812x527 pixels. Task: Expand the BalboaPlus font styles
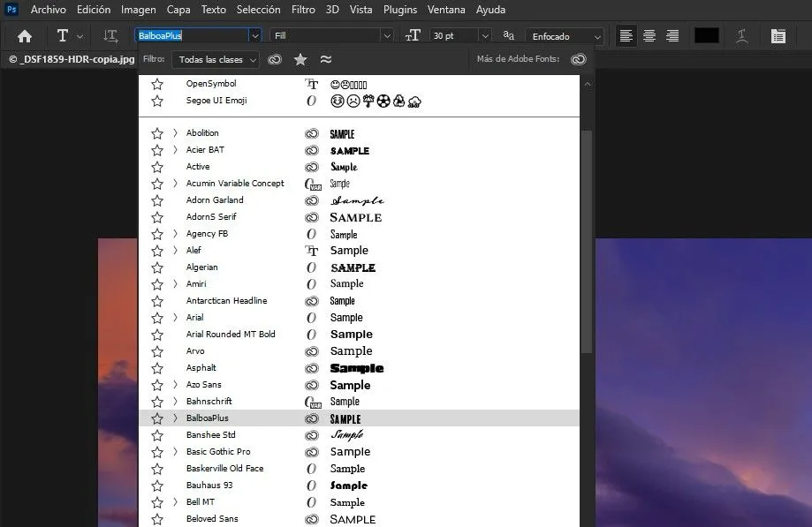click(x=175, y=418)
